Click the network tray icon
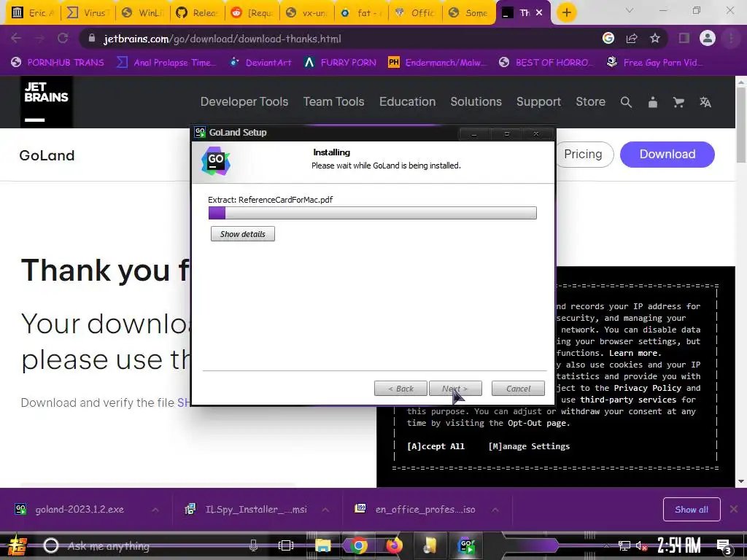This screenshot has width=747, height=560. point(624,546)
